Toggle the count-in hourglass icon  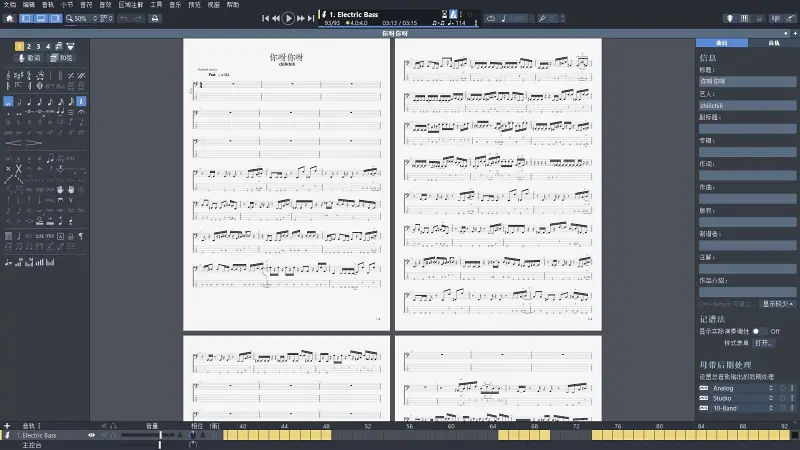pos(444,14)
